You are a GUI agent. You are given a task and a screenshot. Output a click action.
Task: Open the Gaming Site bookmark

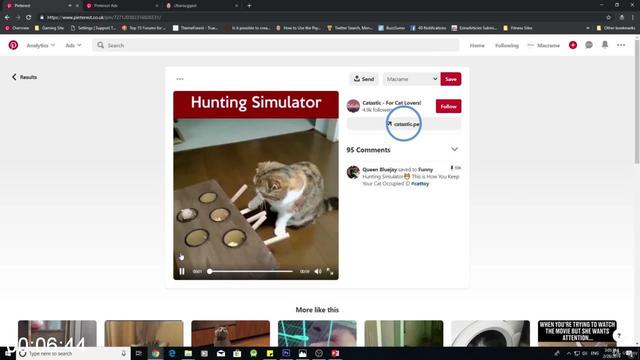pyautogui.click(x=49, y=28)
